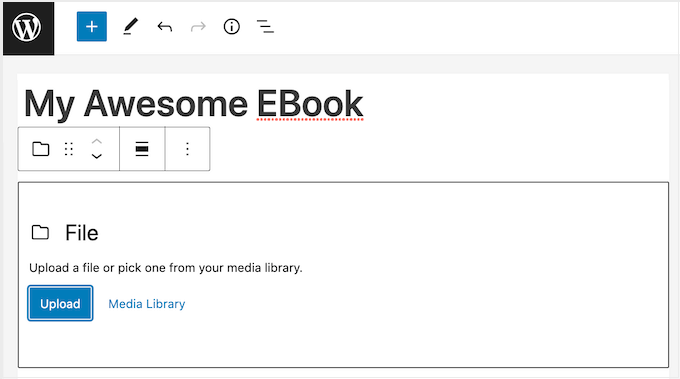Click the block drag handle dots
The height and width of the screenshot is (379, 680).
[x=69, y=149]
